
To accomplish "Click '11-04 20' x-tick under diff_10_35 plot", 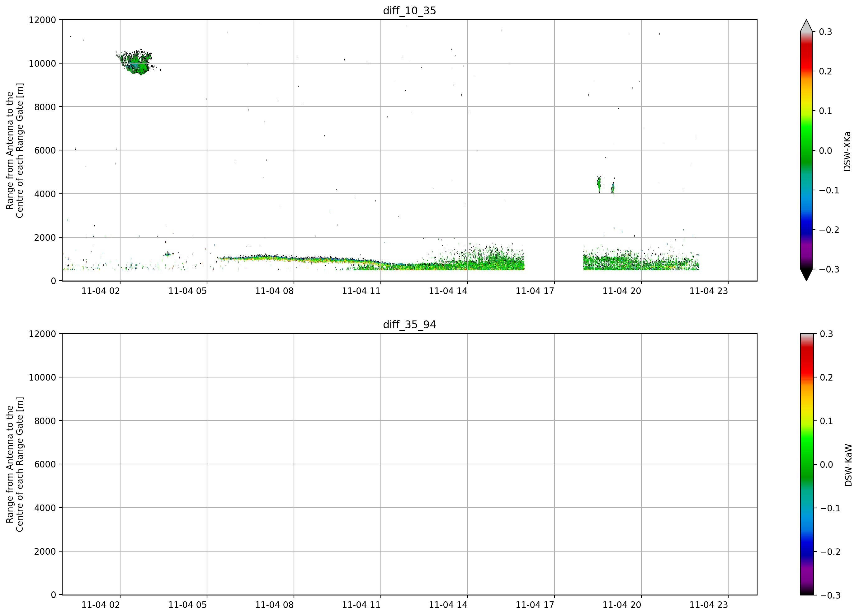I will [622, 291].
